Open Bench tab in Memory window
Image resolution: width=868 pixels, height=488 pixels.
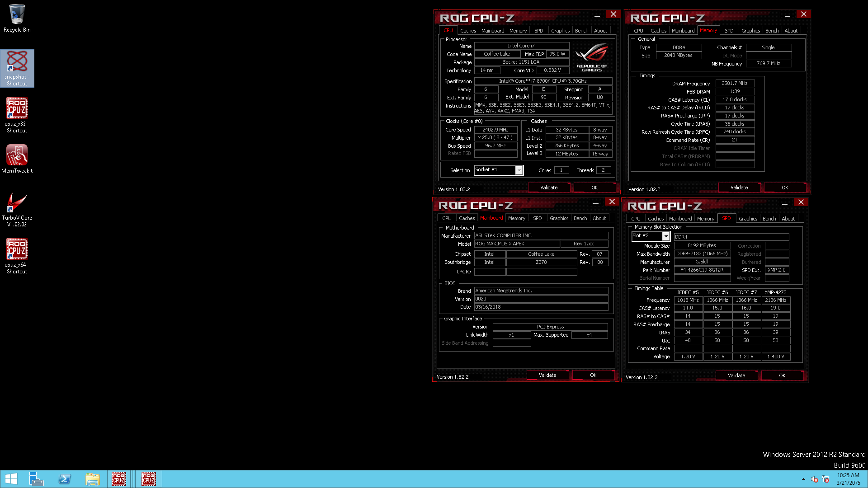point(772,31)
